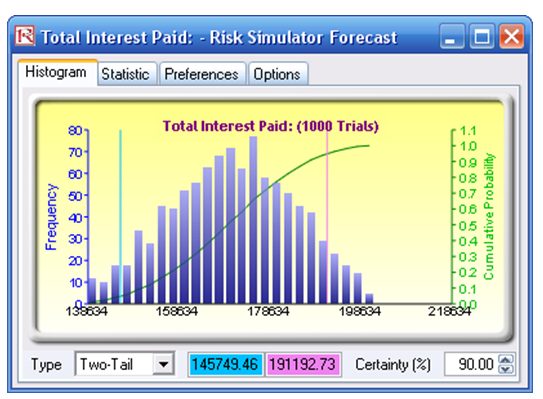The image size is (543, 399).
Task: Click the Risk Simulator title bar icon
Action: [24, 36]
